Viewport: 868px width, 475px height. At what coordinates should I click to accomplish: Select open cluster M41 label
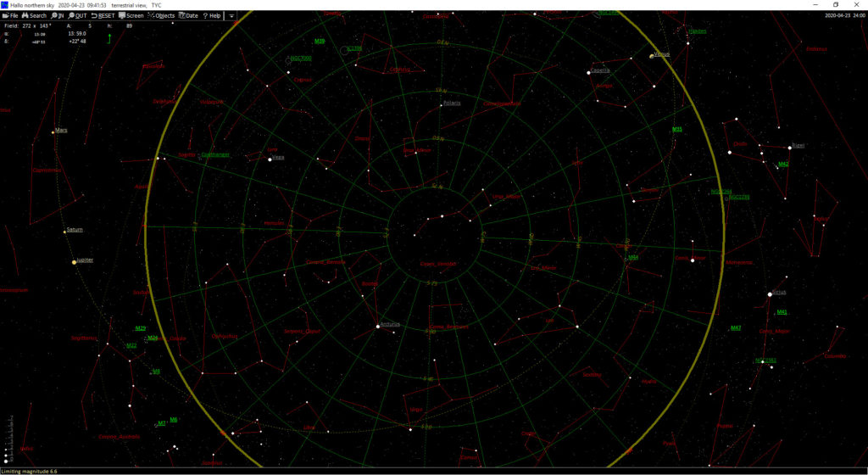pyautogui.click(x=782, y=311)
